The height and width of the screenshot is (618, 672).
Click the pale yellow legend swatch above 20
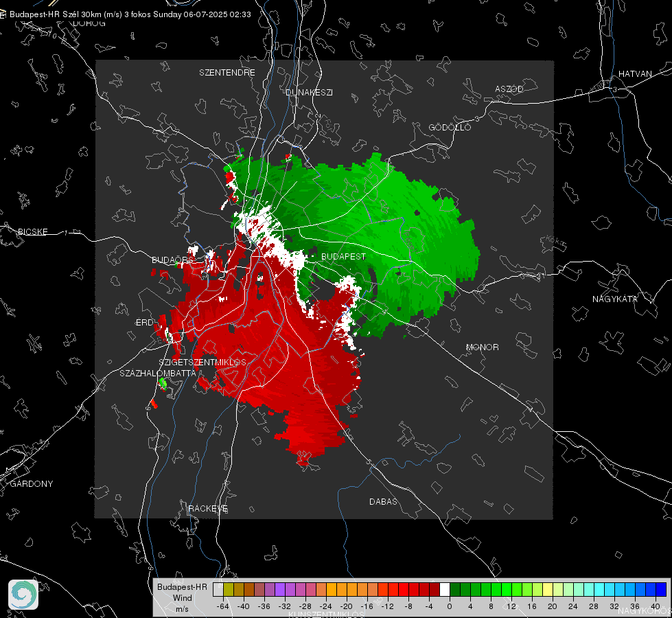tap(548, 590)
